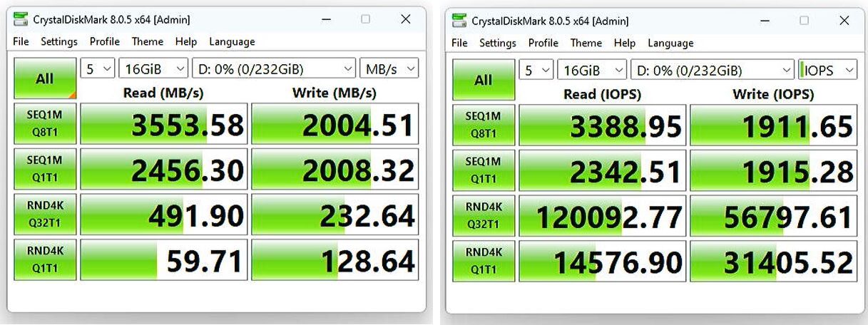Click write IOPS value 56797.61
The width and height of the screenshot is (868, 325).
(773, 215)
